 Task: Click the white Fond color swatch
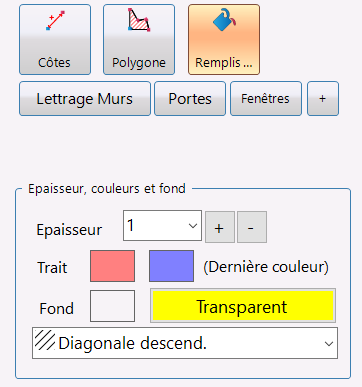(x=112, y=306)
